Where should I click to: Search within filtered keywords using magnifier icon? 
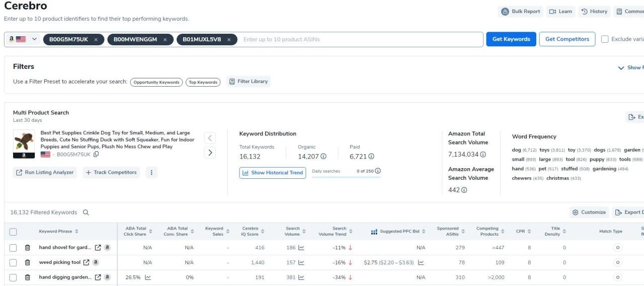86,212
